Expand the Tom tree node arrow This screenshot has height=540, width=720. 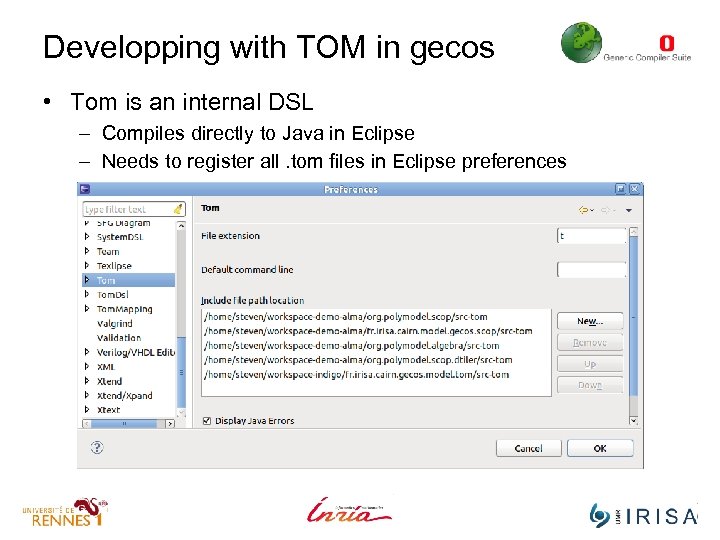coord(87,280)
